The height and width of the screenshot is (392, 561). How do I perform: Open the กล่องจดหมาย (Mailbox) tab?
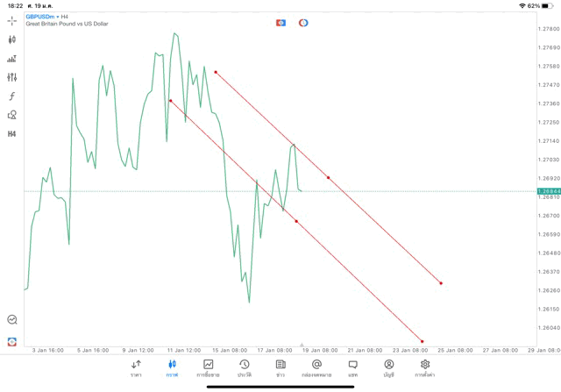(316, 367)
